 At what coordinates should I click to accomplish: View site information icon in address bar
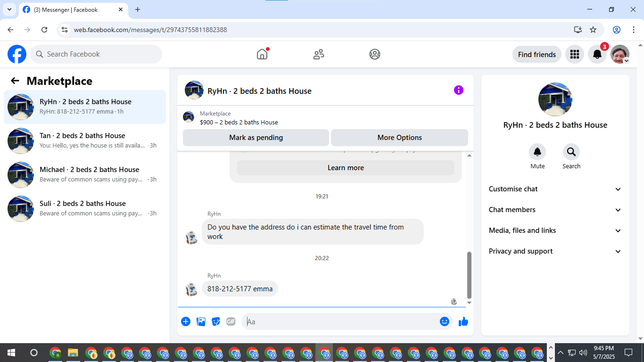point(65,30)
